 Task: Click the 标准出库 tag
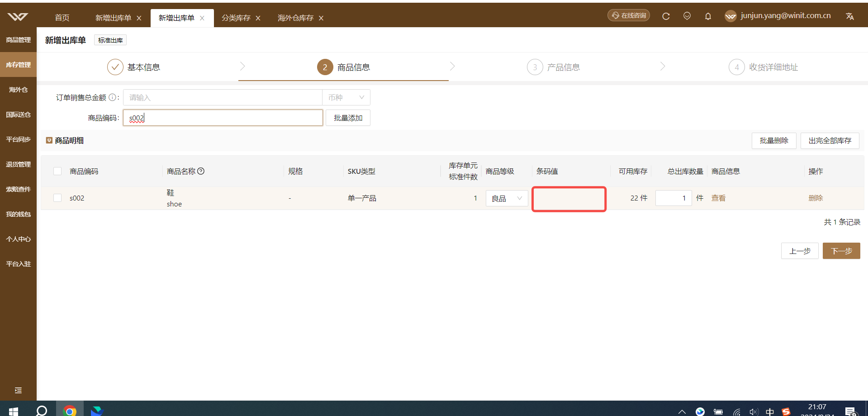(110, 40)
